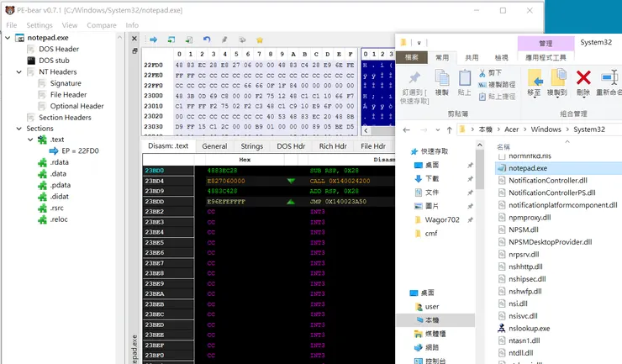Screen dimensions: 622x364
Task: Open recent locations chevron in Explorer navigation
Action: click(438, 129)
